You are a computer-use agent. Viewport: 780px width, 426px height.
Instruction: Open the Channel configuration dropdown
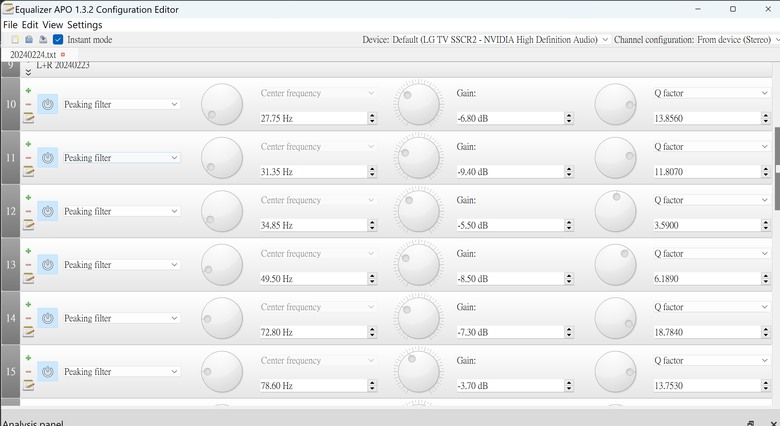(737, 39)
